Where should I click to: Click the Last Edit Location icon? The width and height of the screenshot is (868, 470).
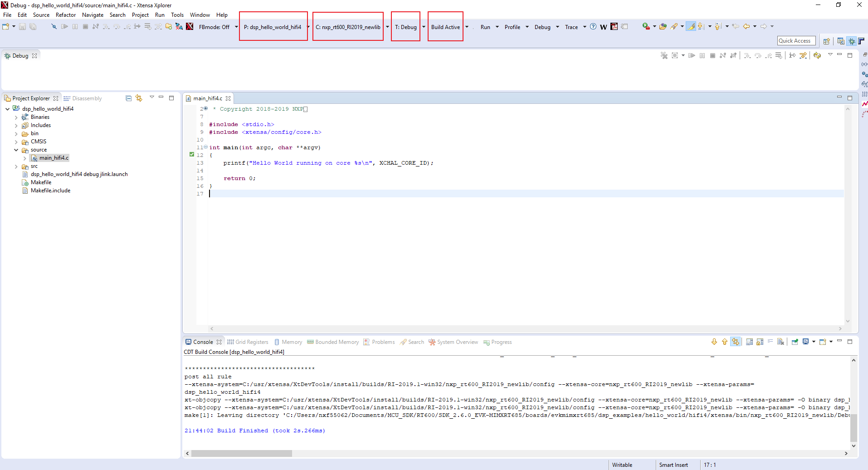[736, 27]
